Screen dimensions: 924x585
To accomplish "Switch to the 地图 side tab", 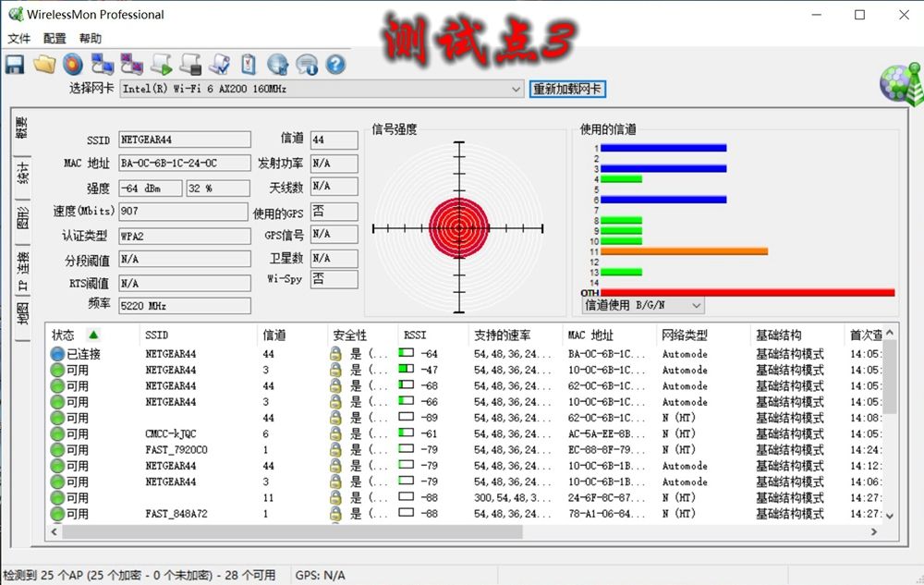I will pos(22,314).
